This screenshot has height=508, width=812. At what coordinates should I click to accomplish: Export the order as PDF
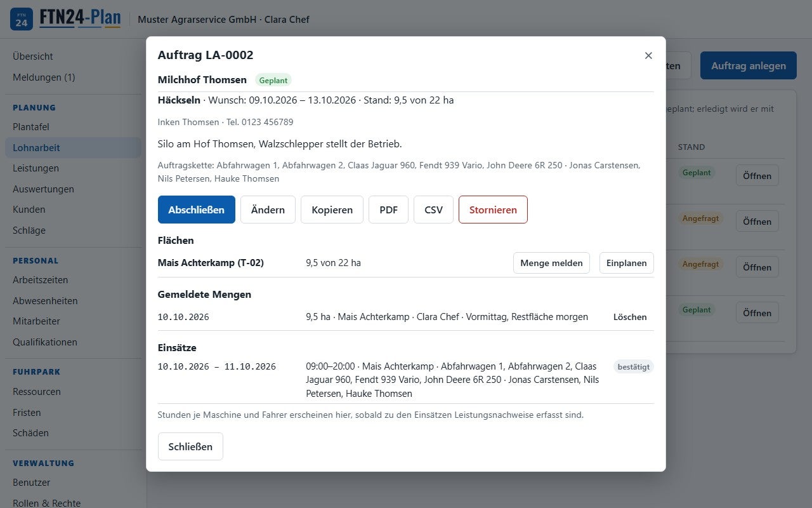tap(388, 210)
